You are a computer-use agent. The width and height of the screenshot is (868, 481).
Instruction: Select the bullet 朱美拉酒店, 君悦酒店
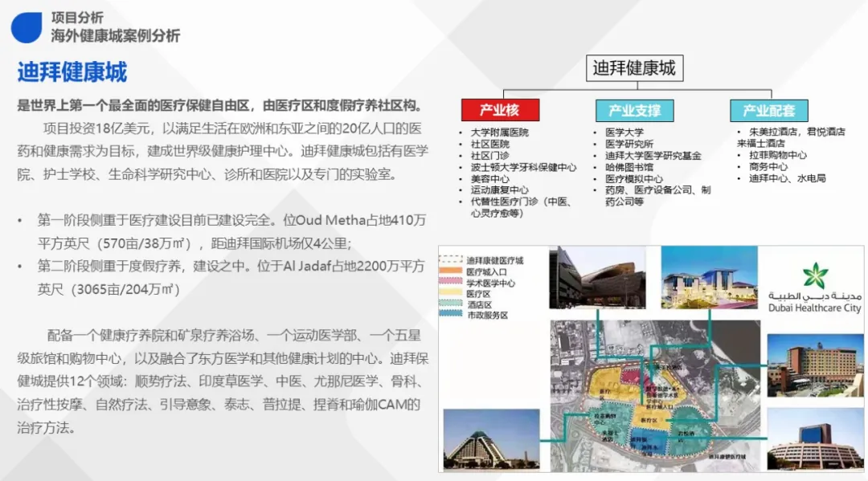coord(791,137)
